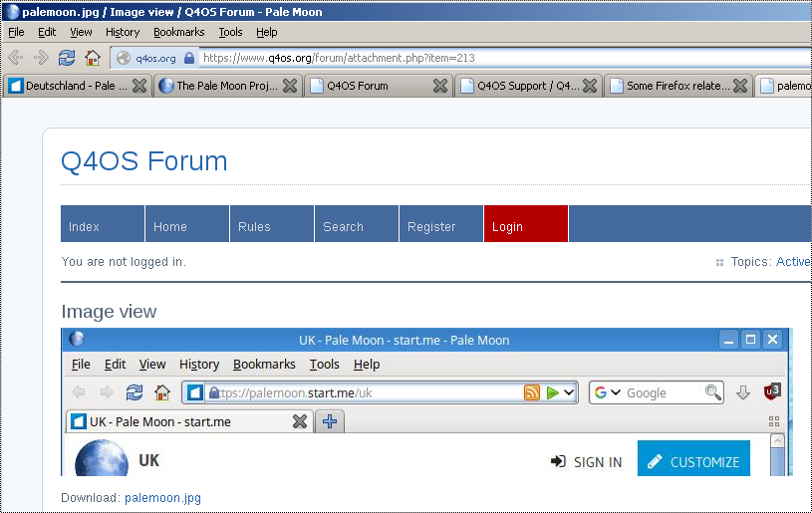Select the UK - Pale Moon - start.me tab
The width and height of the screenshot is (812, 513).
(x=189, y=421)
